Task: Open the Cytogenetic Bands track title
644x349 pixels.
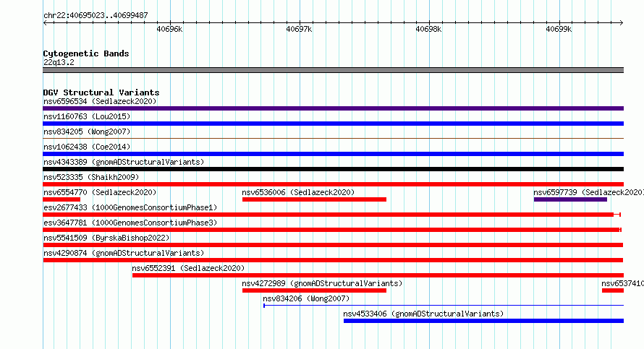Action: point(86,53)
